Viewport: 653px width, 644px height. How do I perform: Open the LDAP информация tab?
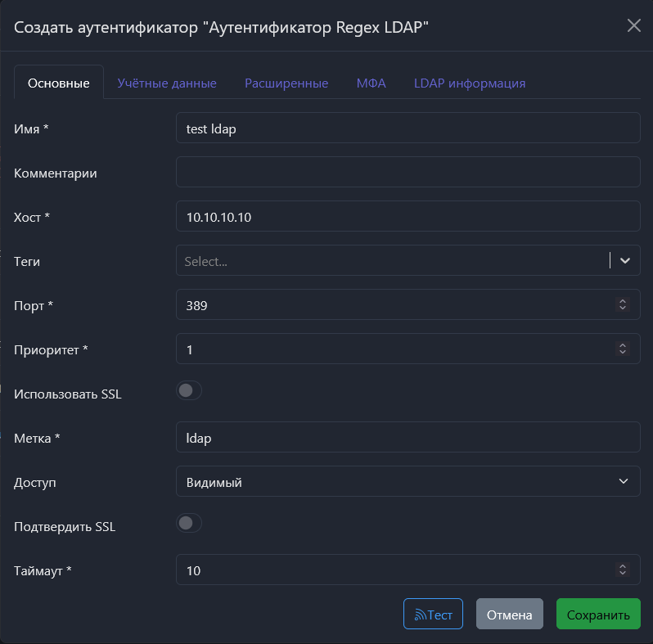click(x=470, y=83)
